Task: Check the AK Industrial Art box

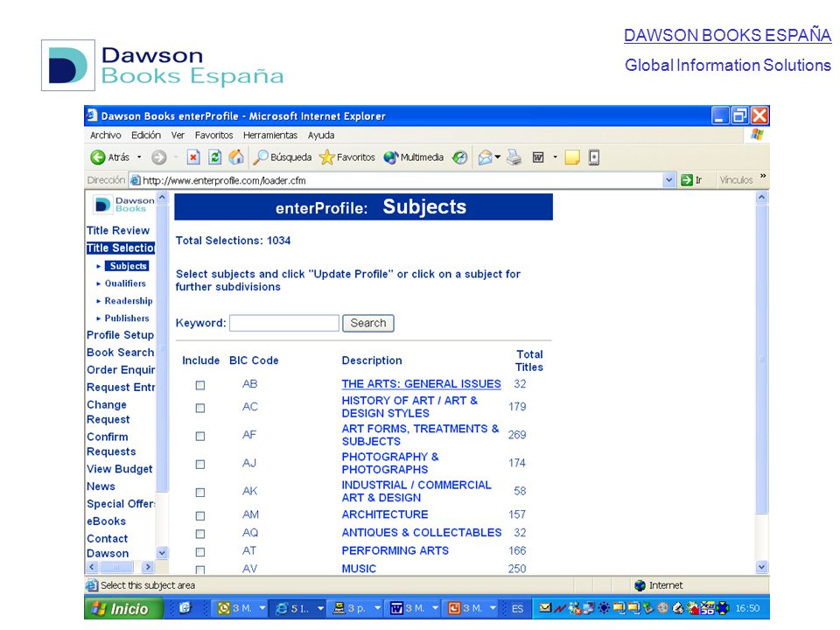Action: (200, 493)
